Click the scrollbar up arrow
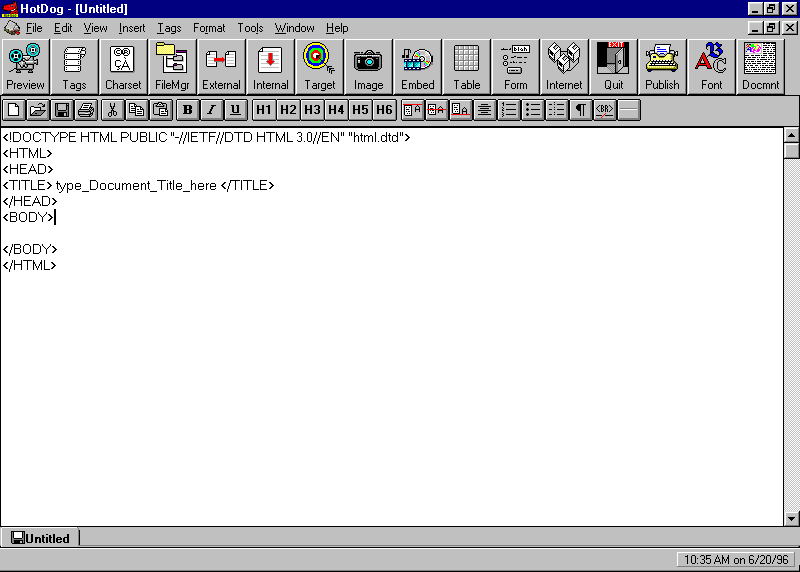This screenshot has height=572, width=800. click(x=791, y=135)
